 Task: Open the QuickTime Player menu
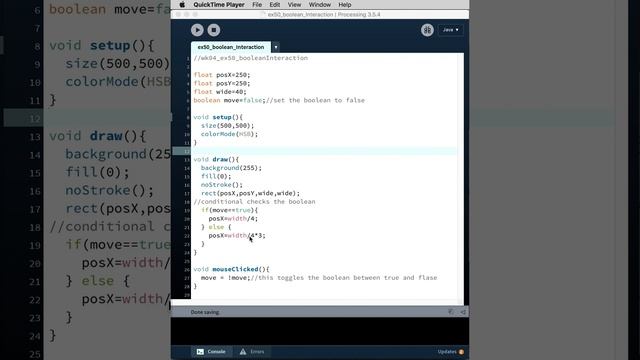click(x=219, y=4)
